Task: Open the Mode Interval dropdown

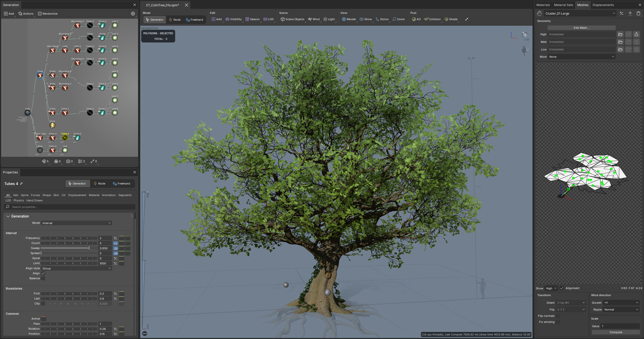Action: tap(76, 223)
